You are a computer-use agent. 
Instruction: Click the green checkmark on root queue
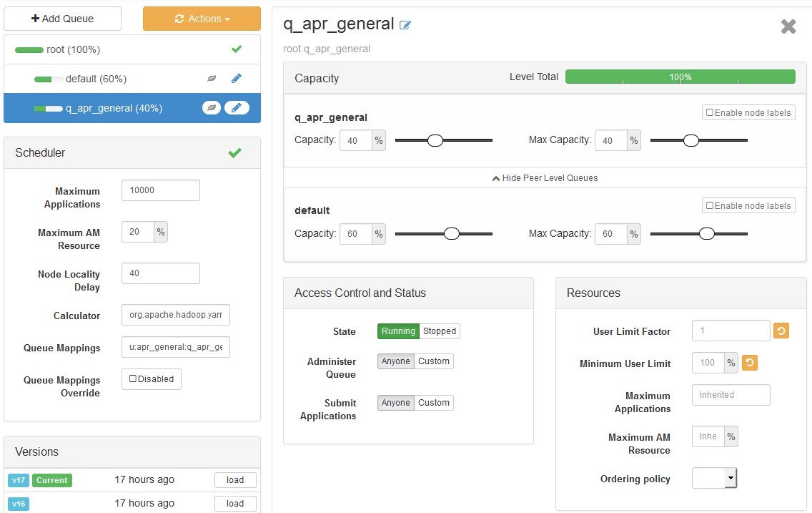tap(236, 49)
